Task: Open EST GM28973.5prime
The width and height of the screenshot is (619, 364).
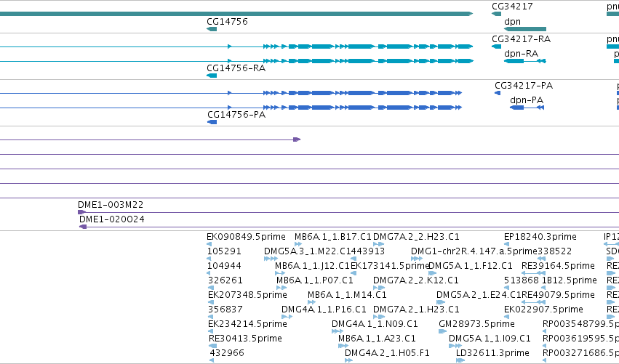Action: pyautogui.click(x=476, y=324)
